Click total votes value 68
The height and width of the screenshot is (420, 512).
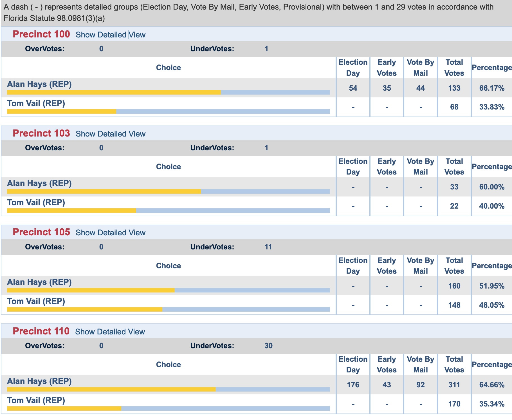(x=454, y=107)
